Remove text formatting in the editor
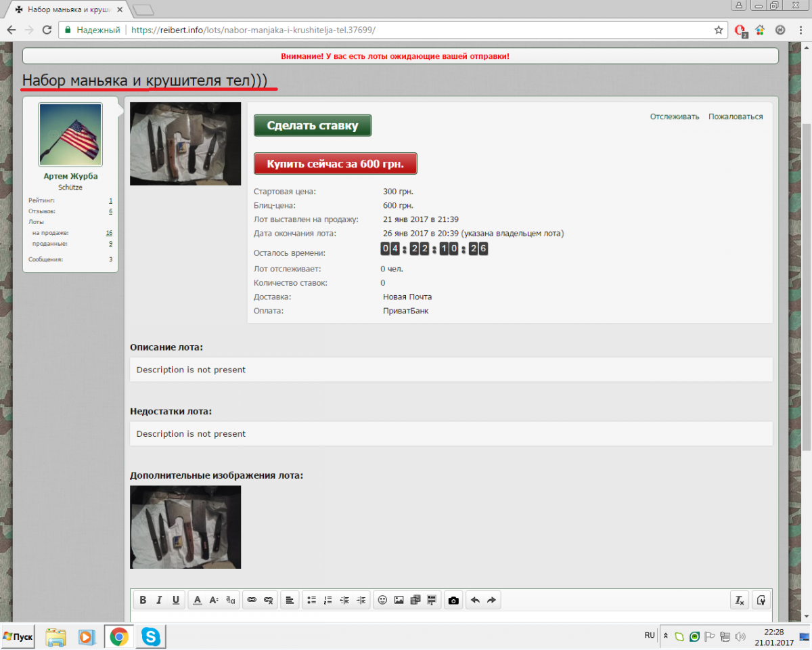The image size is (812, 650). (x=740, y=600)
